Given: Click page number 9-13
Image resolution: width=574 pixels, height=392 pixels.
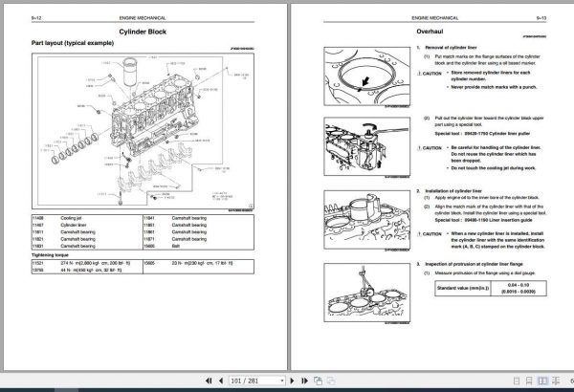Looking at the screenshot, I should pyautogui.click(x=541, y=18).
